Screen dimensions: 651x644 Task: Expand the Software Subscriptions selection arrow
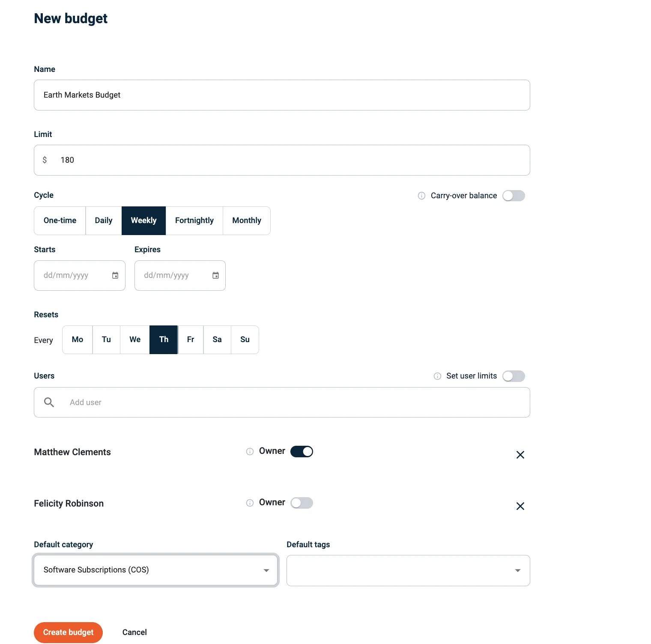(266, 570)
